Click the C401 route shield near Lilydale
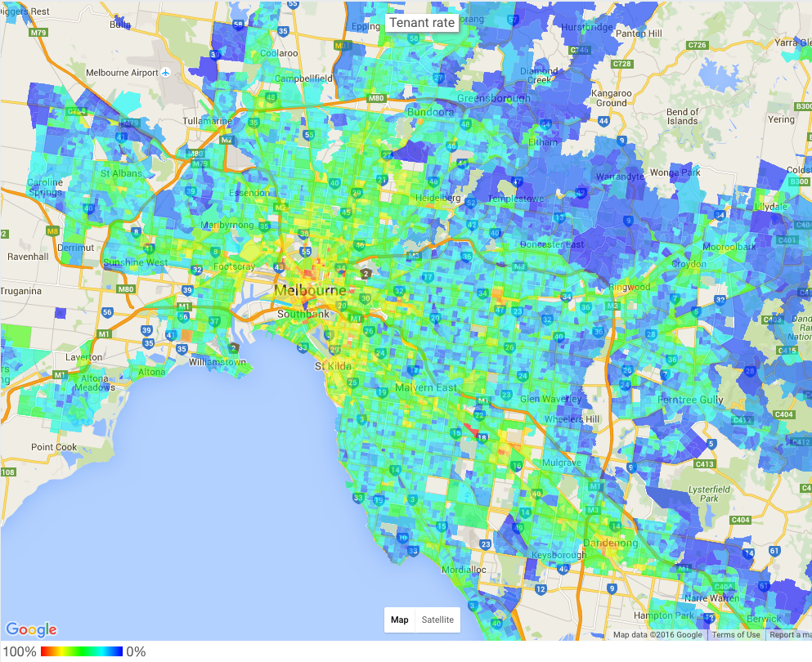 [787, 239]
